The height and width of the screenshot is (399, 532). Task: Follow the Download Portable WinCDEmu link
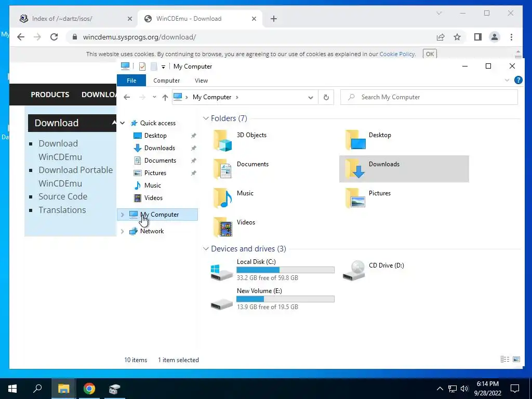tap(75, 177)
